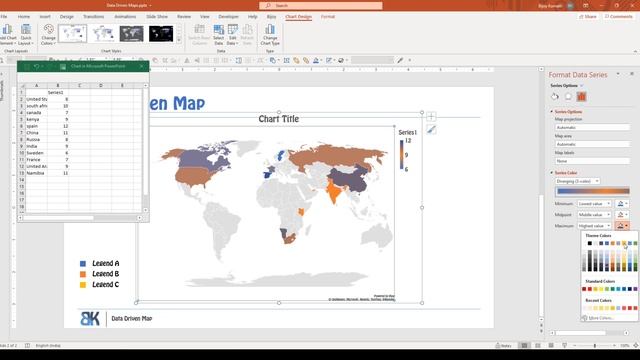Click eyedropper icon in quick toolbar
Screen dimensions: 640x360
[x=400, y=60]
